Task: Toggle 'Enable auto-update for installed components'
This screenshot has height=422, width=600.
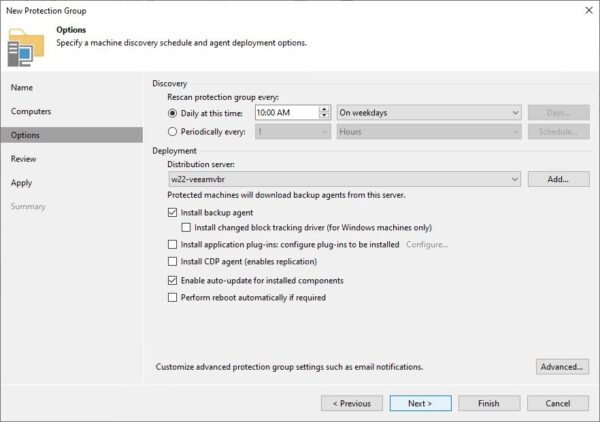Action: tap(173, 280)
